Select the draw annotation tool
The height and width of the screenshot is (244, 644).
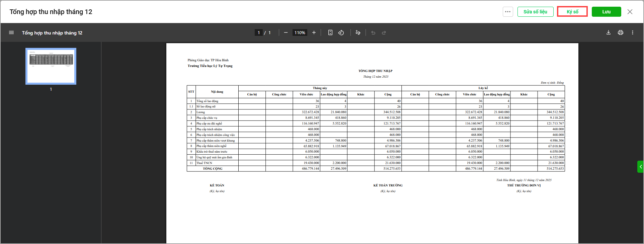pyautogui.click(x=358, y=32)
